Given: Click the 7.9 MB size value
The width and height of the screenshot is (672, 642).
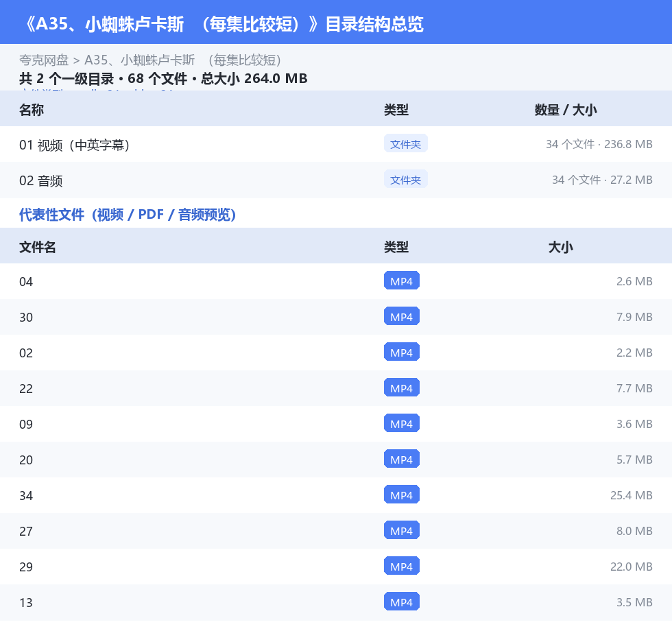Looking at the screenshot, I should [x=634, y=317].
